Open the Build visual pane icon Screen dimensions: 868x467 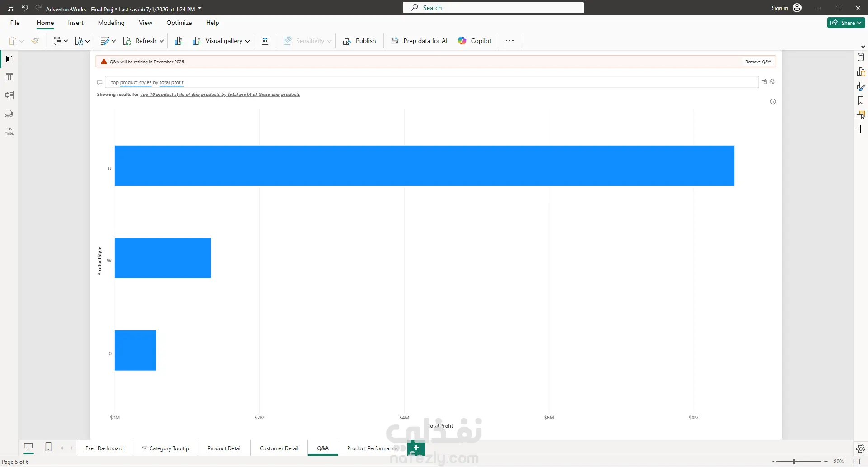coord(861,71)
